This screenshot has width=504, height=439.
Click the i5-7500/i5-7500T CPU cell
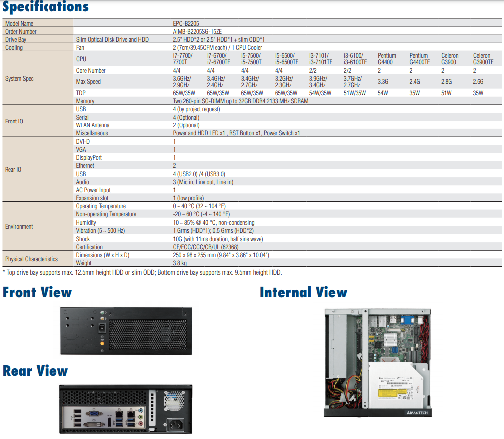pos(251,59)
